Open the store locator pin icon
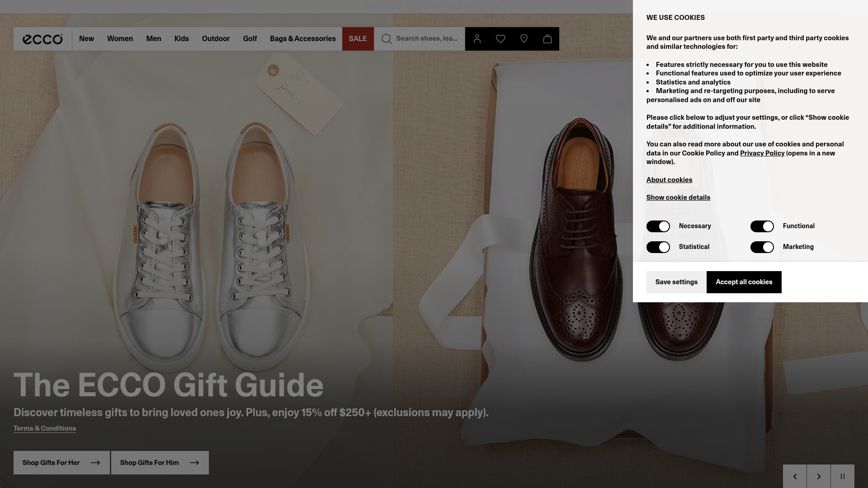868x488 pixels. 524,39
